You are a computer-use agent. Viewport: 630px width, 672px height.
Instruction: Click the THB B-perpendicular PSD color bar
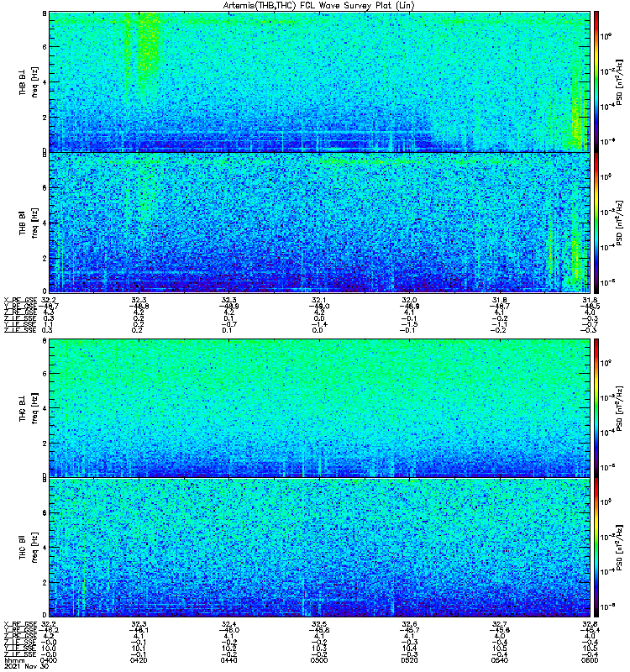pos(596,81)
